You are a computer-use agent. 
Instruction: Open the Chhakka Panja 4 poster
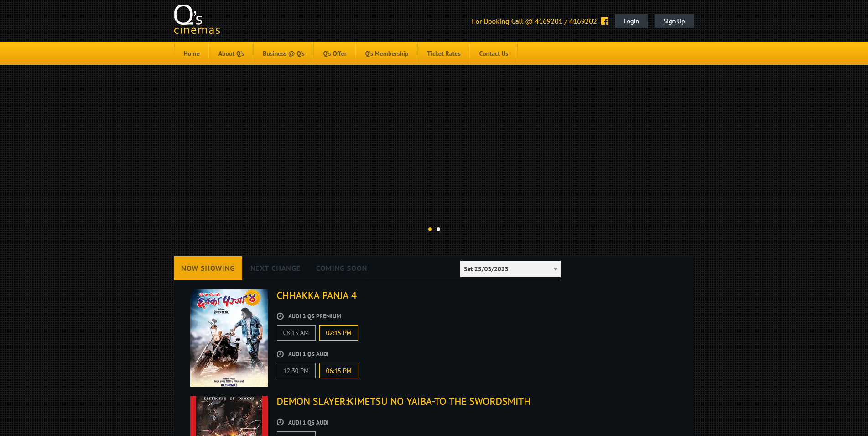coord(229,338)
